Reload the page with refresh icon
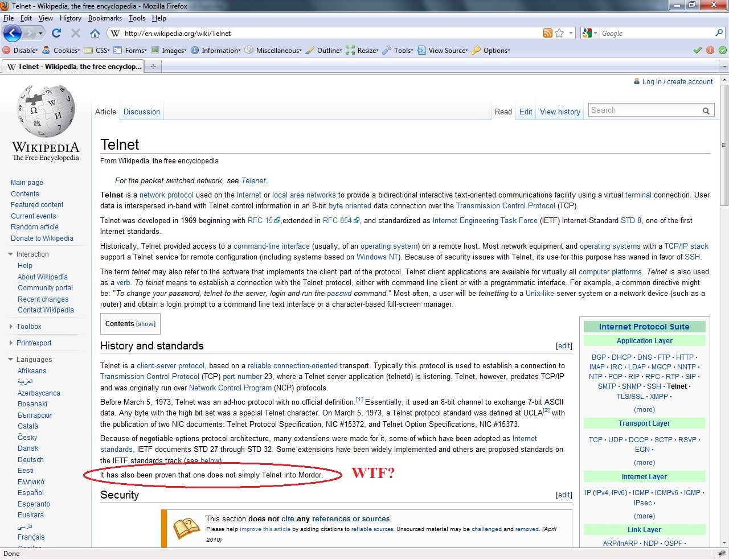Viewport: 729px width, 560px height. 56,33
